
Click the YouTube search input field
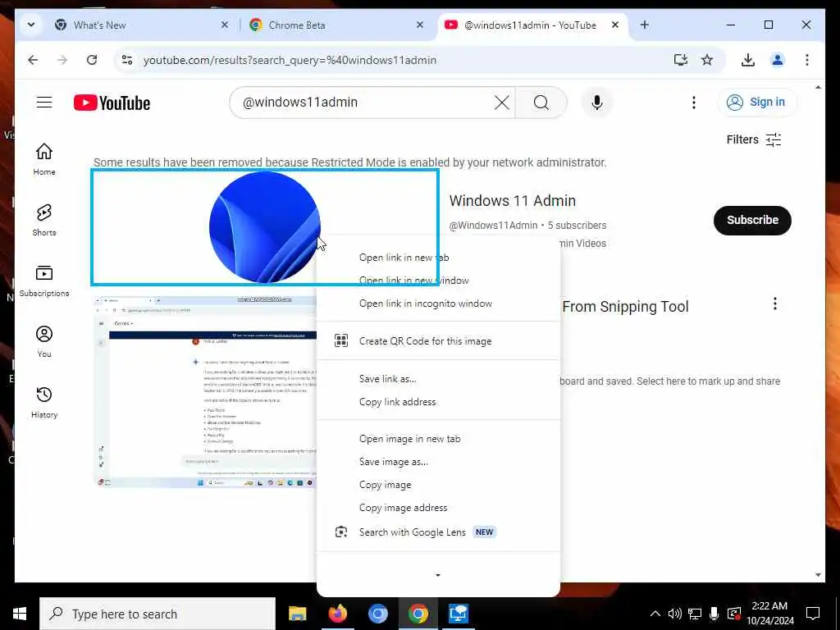[x=364, y=103]
